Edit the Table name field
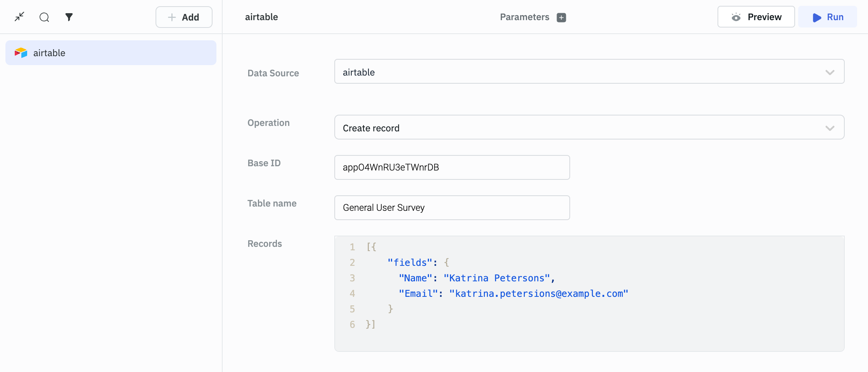868x372 pixels. [x=452, y=208]
